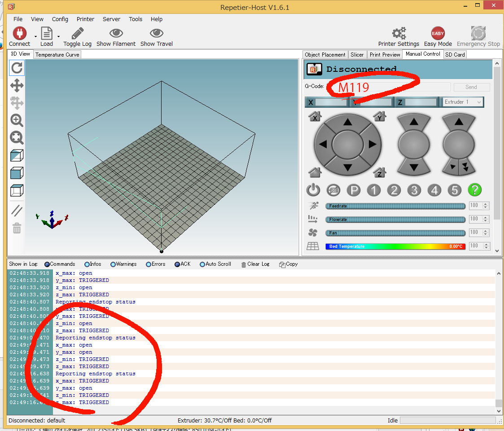Switch to the wireframe cube view
The width and height of the screenshot is (504, 431).
click(17, 190)
